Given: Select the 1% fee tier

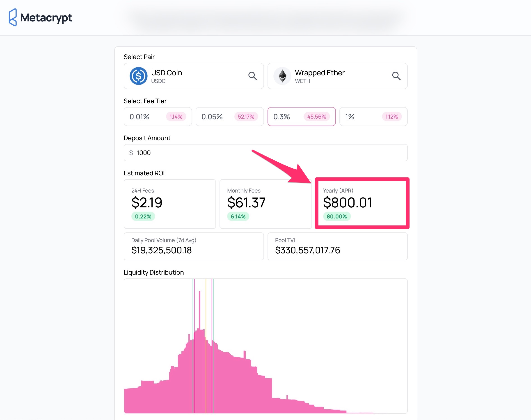Looking at the screenshot, I should coord(373,117).
